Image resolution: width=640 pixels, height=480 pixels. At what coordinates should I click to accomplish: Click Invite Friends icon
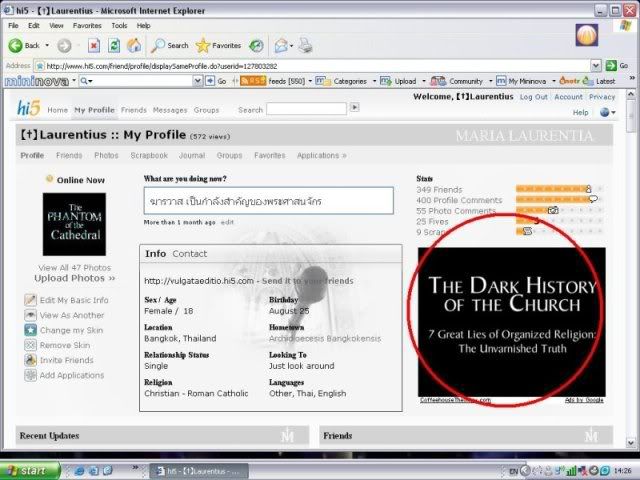click(30, 360)
